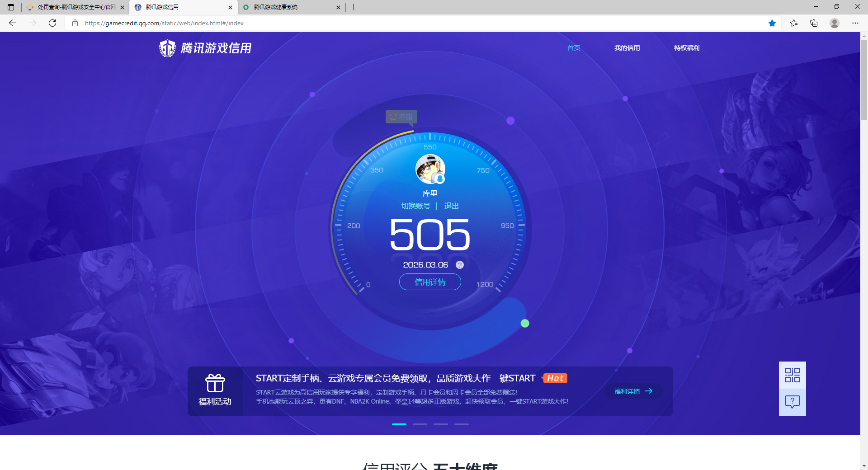Open the browser profile avatar icon

click(835, 23)
